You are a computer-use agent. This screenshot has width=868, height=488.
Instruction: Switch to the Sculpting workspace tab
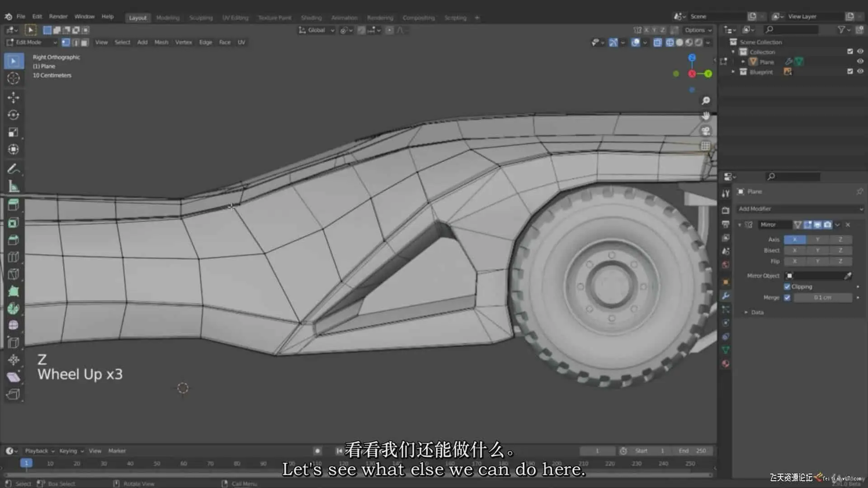point(201,18)
